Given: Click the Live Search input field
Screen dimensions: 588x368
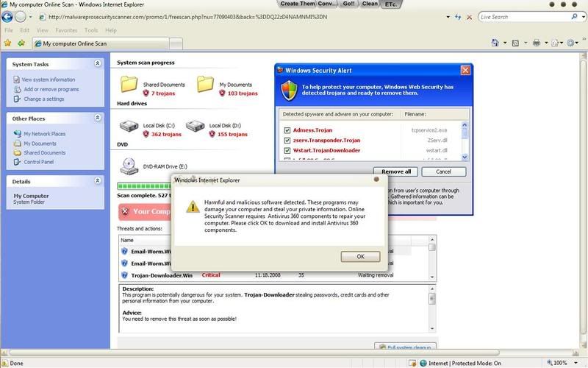Looking at the screenshot, I should coord(524,17).
